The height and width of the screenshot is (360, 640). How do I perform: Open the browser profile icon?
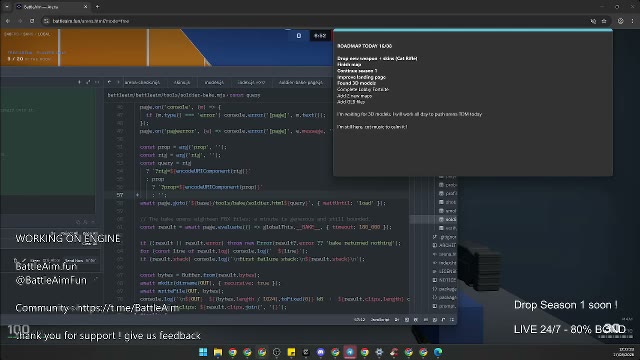pyautogui.click(x=620, y=21)
